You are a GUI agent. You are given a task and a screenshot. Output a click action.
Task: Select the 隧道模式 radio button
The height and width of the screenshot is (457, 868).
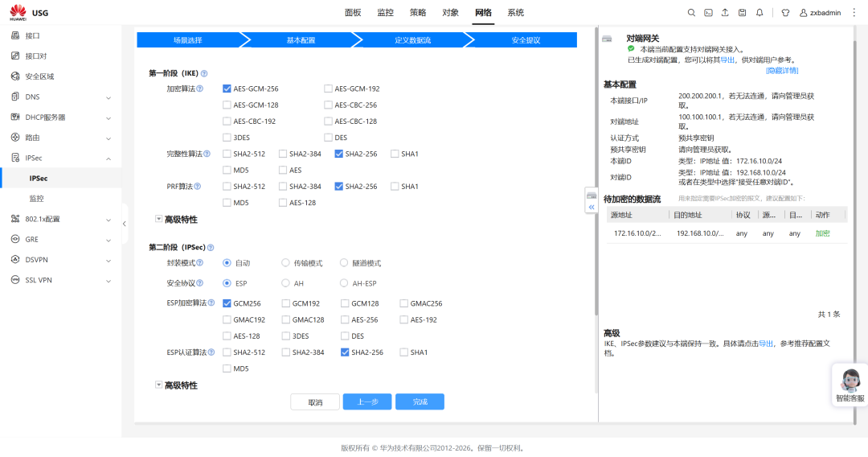tap(344, 262)
